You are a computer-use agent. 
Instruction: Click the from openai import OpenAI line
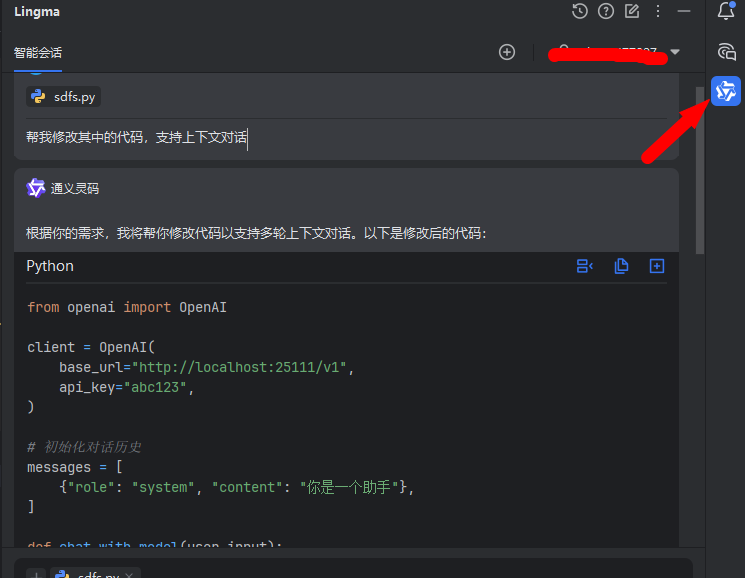(x=127, y=307)
